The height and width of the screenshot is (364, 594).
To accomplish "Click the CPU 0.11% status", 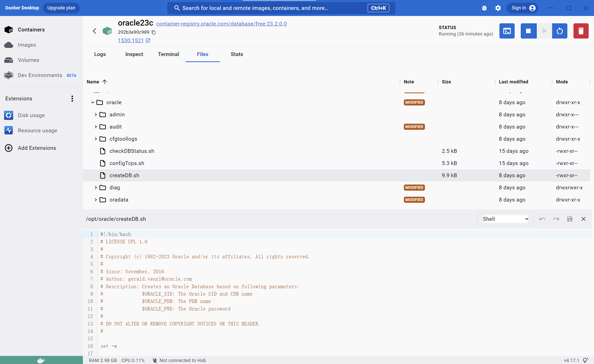I will [x=133, y=360].
